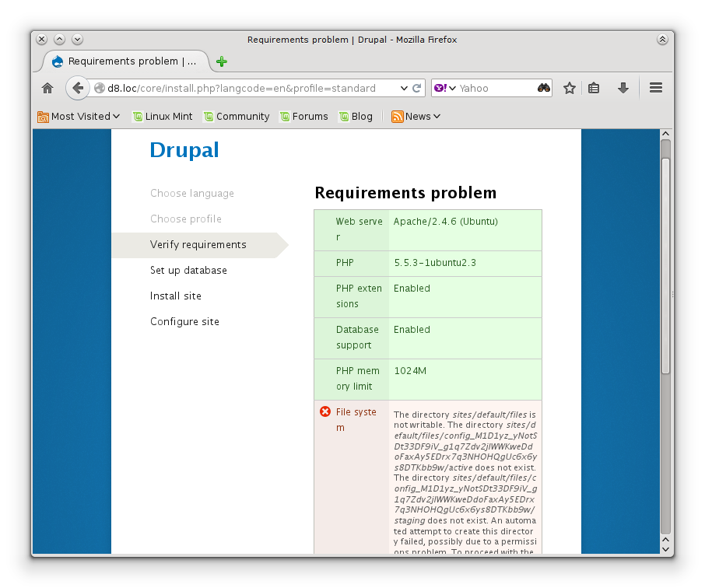
Task: Click the Database support Enabled value
Action: pos(412,330)
